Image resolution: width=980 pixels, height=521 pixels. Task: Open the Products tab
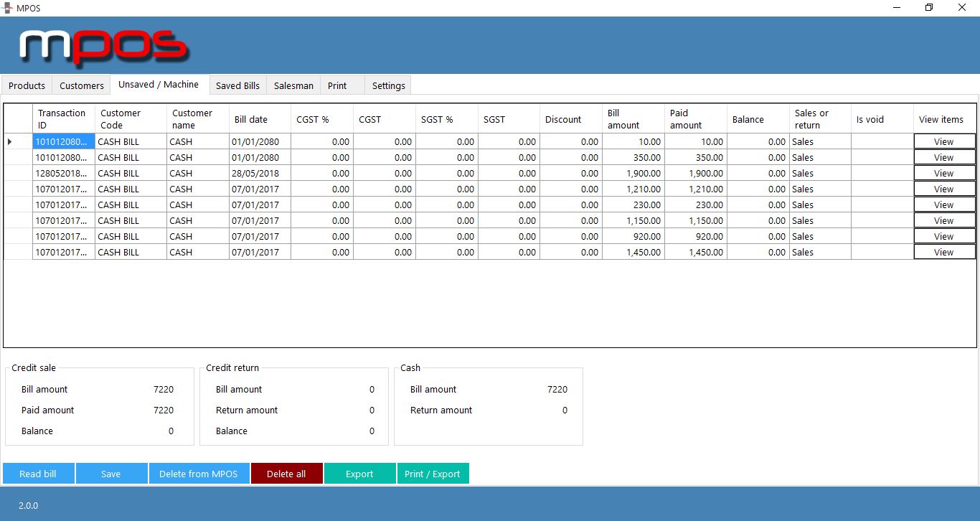27,85
